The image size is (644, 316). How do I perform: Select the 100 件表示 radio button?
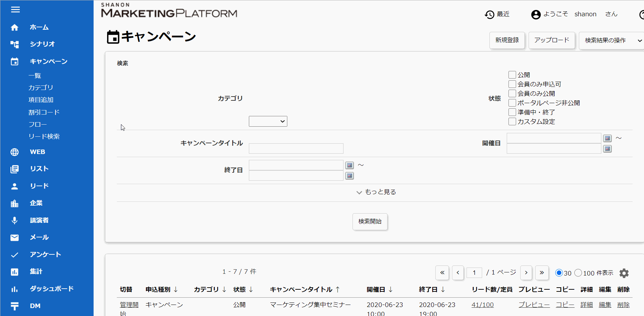coord(578,273)
